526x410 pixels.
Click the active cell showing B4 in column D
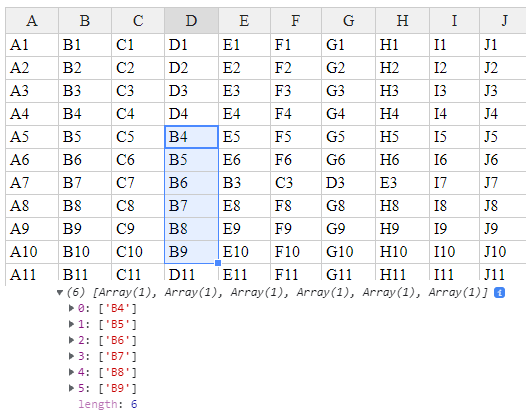191,137
